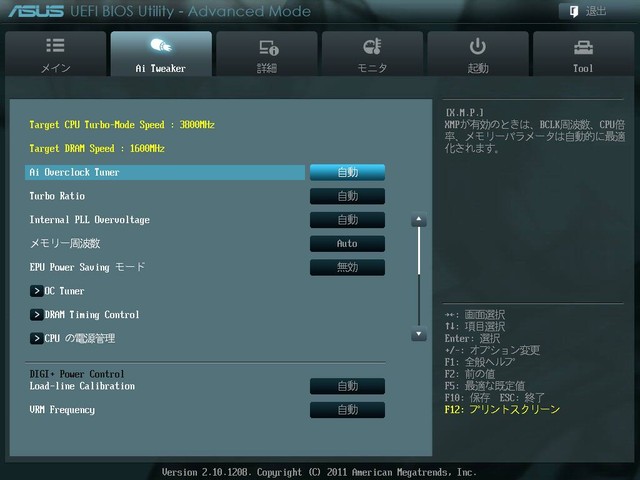This screenshot has width=640, height=480.
Task: Click the OC Tuner entry text
Action: [x=64, y=291]
